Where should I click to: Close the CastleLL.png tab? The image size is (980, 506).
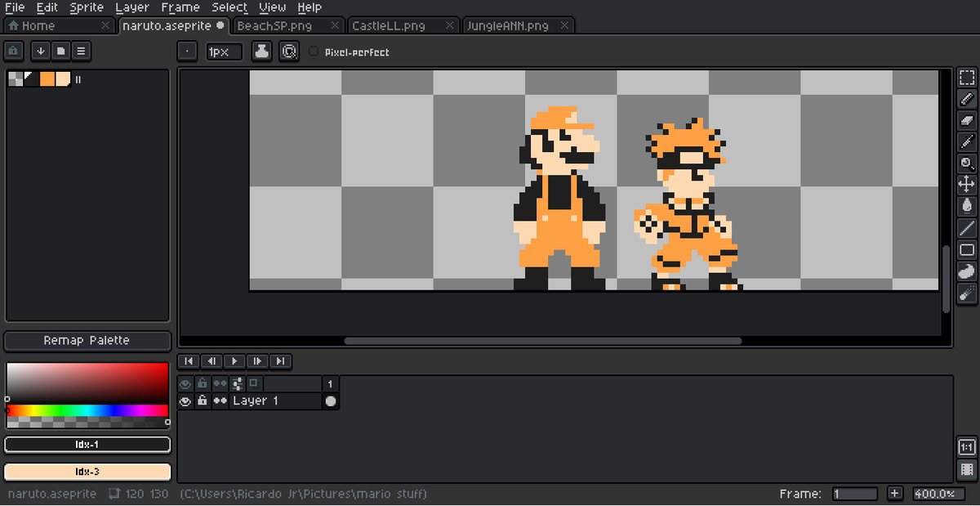pos(448,26)
